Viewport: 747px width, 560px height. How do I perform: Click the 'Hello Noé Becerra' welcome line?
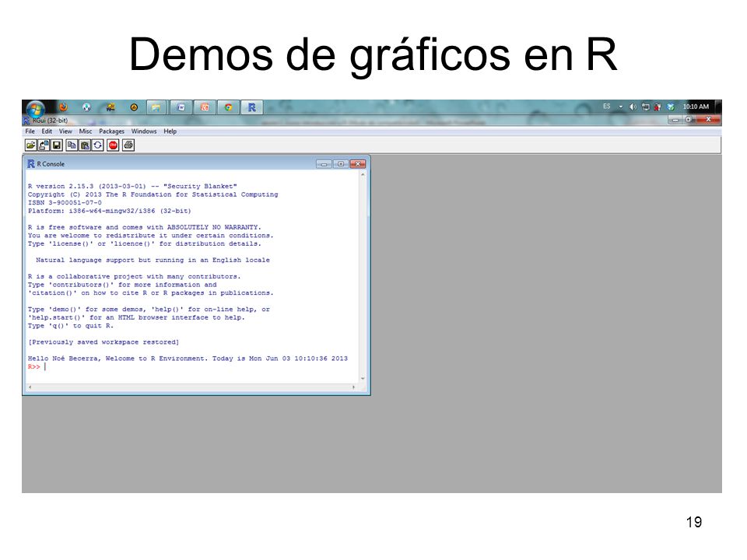(x=188, y=358)
